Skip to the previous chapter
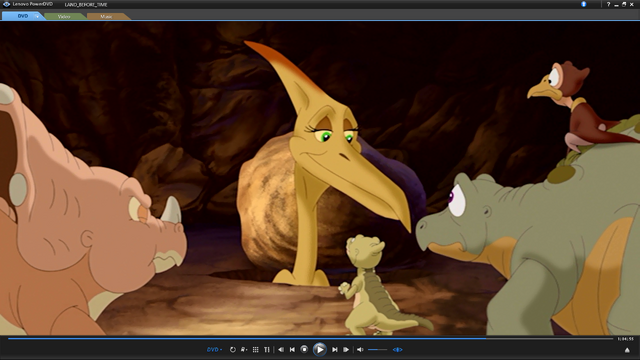The height and width of the screenshot is (360, 640). (292, 349)
